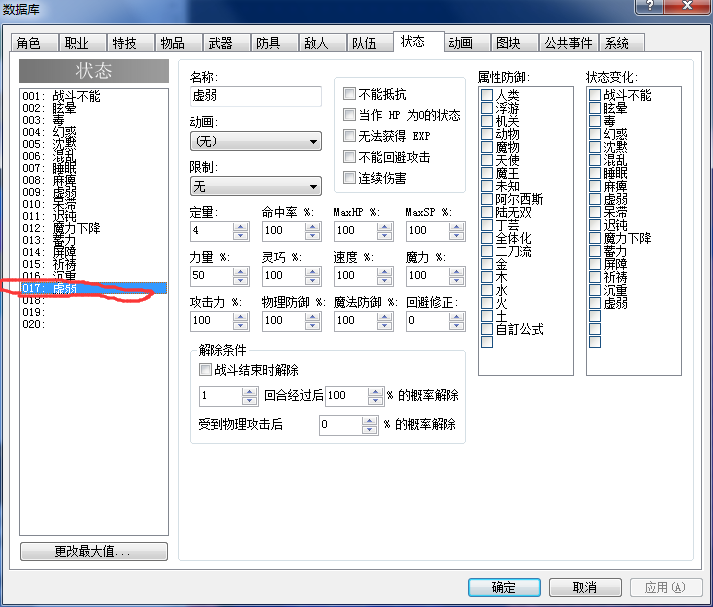The width and height of the screenshot is (713, 607).
Task: Decrease the 速度 % spinner
Action: coord(385,281)
